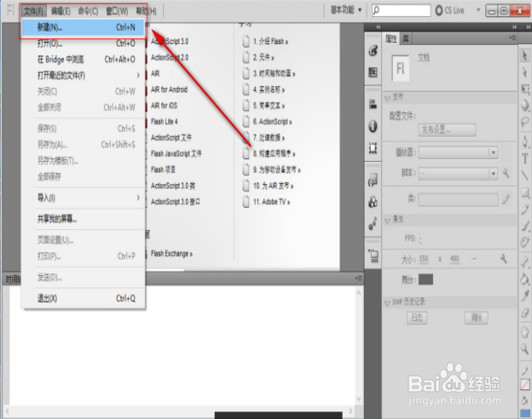Open the Align panel icon
Viewport: 532px width, 419px height.
pyautogui.click(x=373, y=105)
